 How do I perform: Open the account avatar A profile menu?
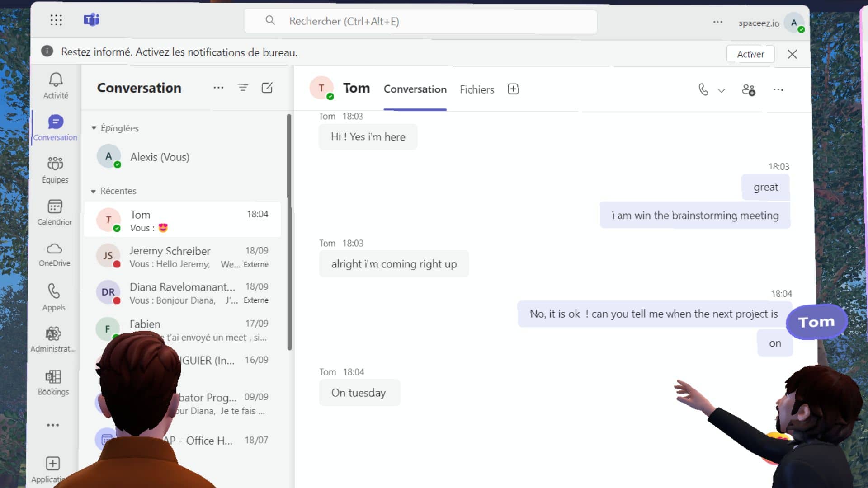click(794, 23)
